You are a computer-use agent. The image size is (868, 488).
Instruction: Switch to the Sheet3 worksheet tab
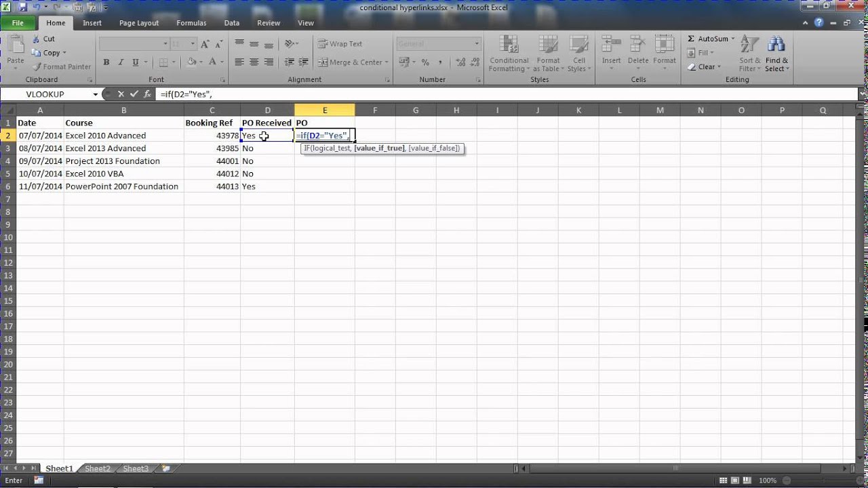[136, 468]
